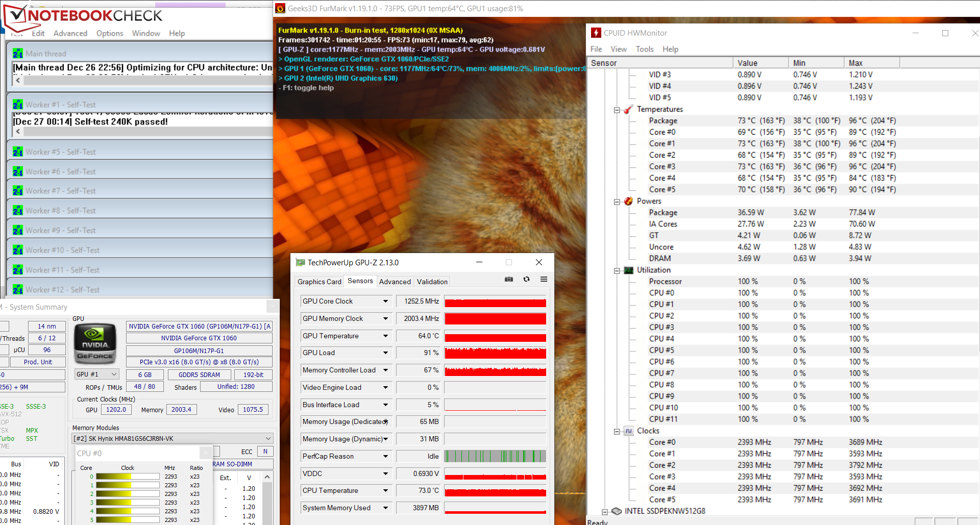Click GPU Load red history graph
Screen dimensions: 980x525
click(495, 353)
